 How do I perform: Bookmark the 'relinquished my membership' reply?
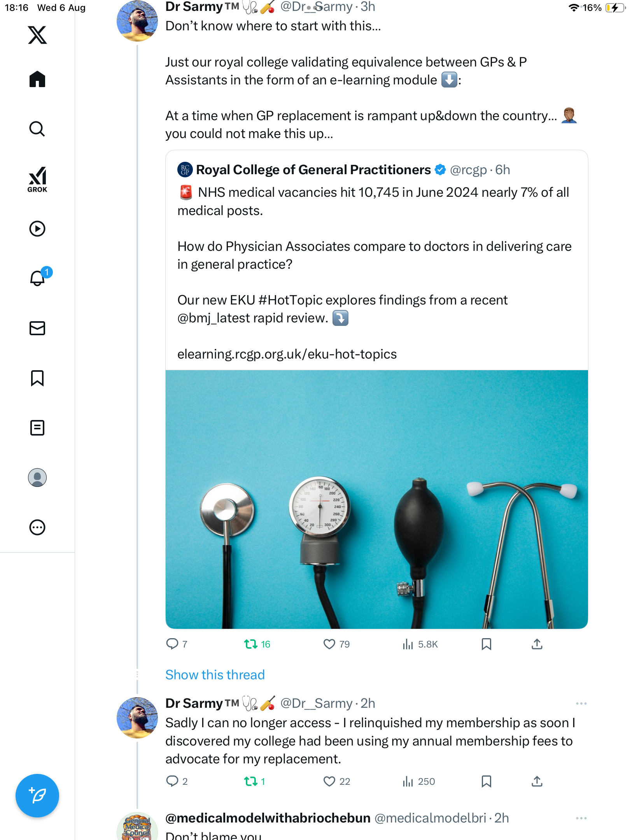[486, 781]
